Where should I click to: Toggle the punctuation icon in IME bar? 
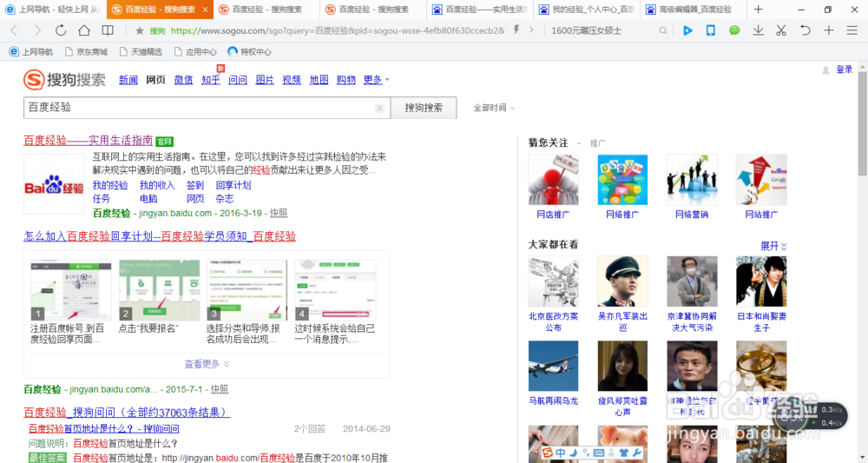(584, 453)
